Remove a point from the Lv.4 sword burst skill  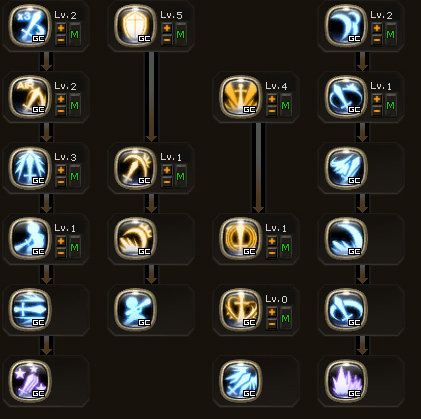pyautogui.click(x=272, y=111)
